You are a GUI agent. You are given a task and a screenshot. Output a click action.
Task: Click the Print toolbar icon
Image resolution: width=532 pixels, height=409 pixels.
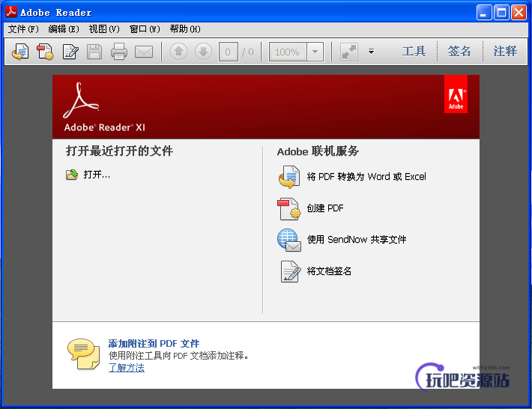(x=119, y=52)
